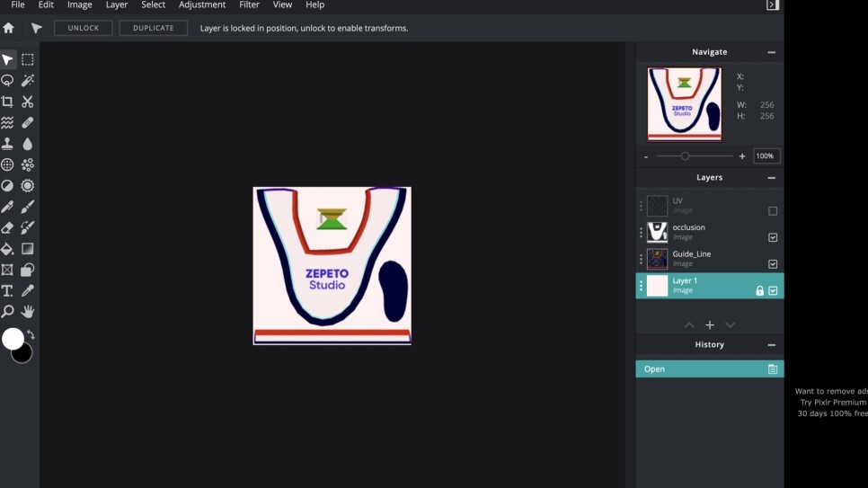Select the Zoom magnifier tool
The image size is (868, 488).
[x=7, y=311]
